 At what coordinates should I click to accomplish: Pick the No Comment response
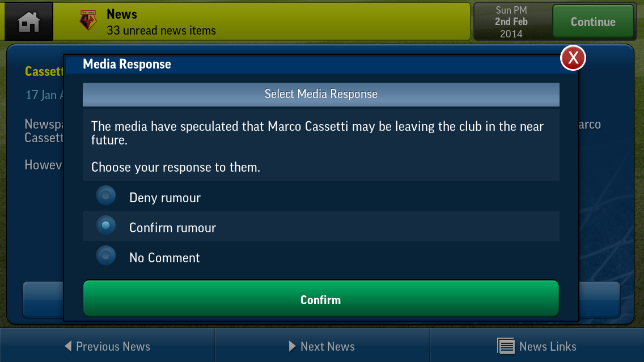[x=105, y=257]
